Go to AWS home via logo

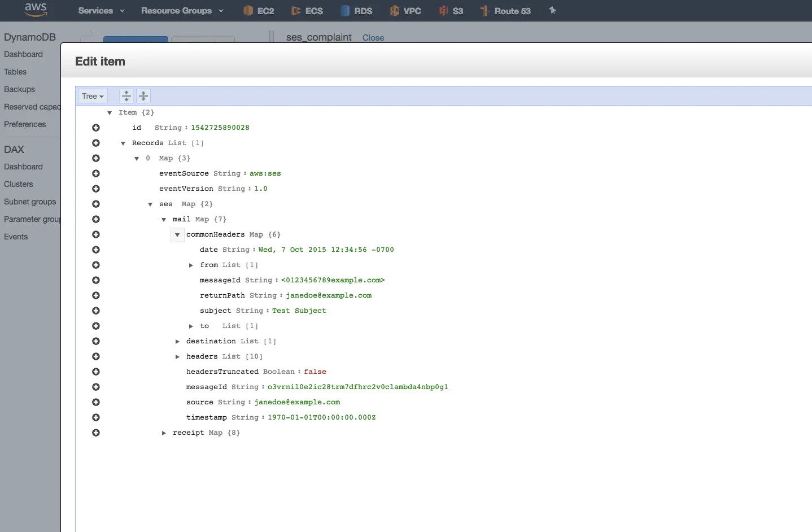pos(36,10)
